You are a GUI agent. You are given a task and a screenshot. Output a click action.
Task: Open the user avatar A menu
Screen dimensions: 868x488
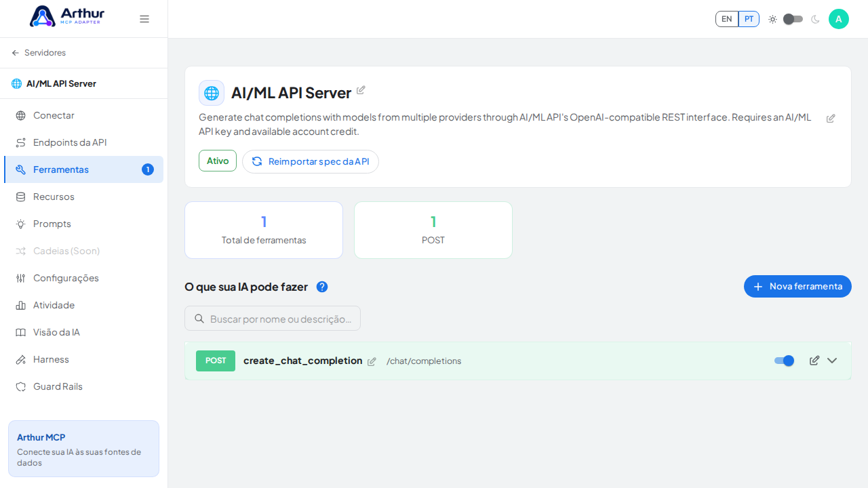[x=839, y=19]
